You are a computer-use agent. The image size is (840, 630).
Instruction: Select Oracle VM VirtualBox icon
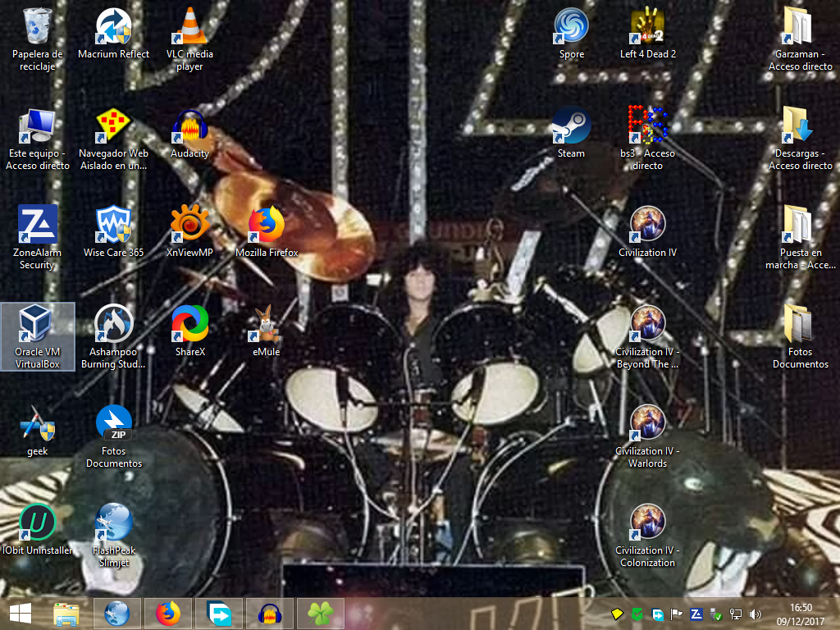pos(38,336)
